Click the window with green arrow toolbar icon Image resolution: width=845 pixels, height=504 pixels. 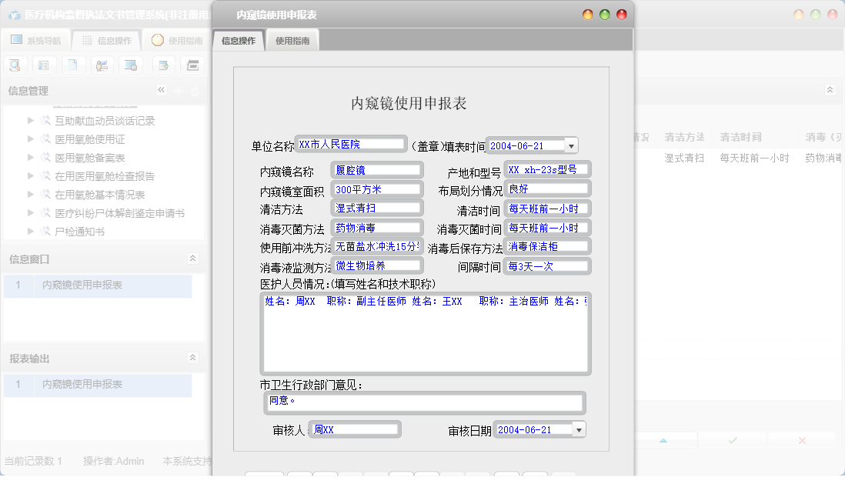click(x=163, y=65)
